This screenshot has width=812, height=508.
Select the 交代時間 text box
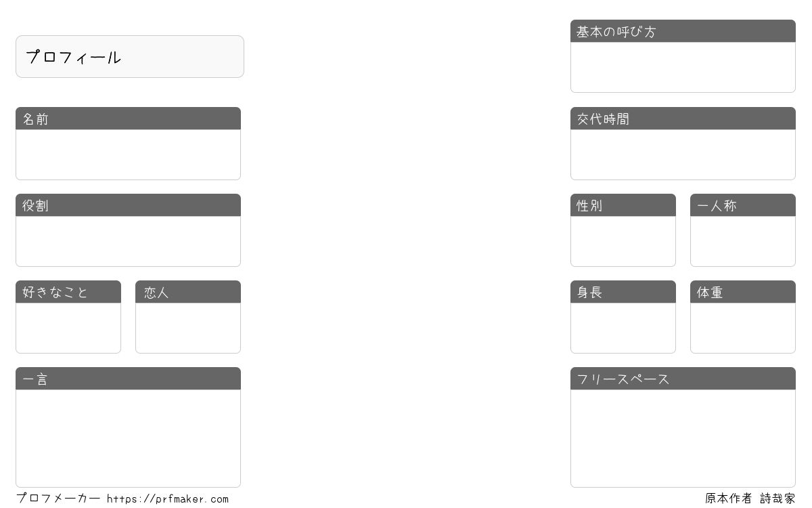683,154
